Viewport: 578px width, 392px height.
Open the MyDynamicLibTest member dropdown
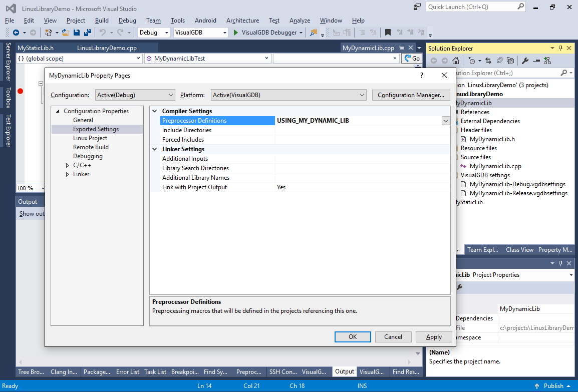tap(208, 58)
